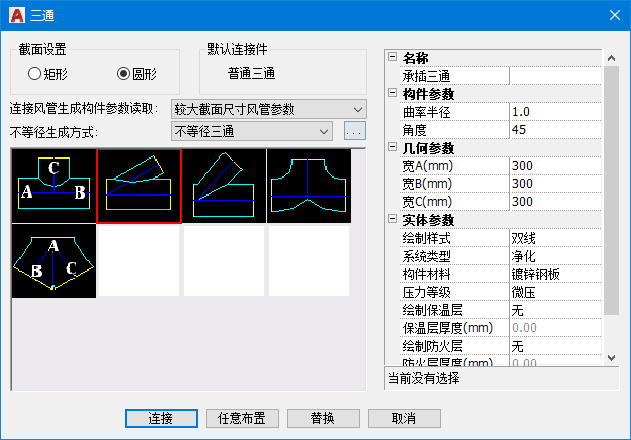Viewport: 631px width, 440px height.
Task: Collapse the 几何参数 property group
Action: (392, 148)
